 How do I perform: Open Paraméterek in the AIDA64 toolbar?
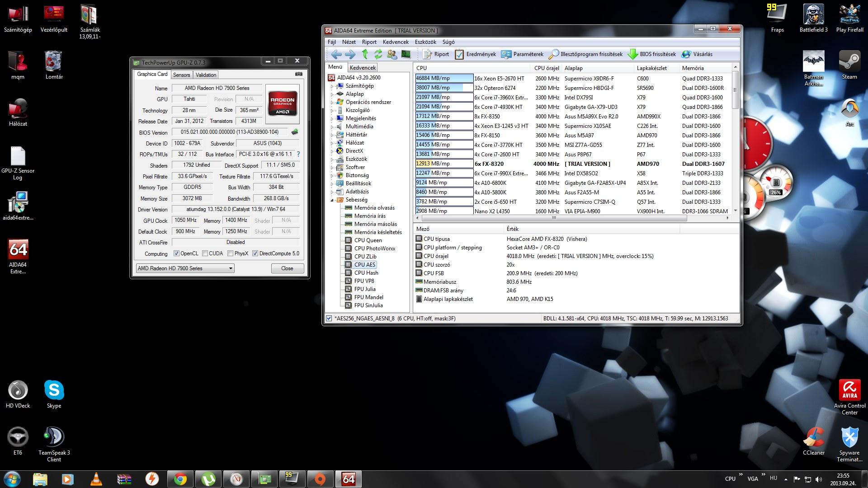(522, 54)
